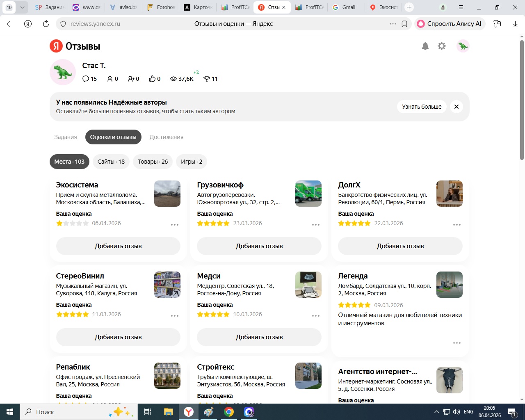Expand the tab list dropdown arrow
This screenshot has height=420, width=525.
[22, 7]
